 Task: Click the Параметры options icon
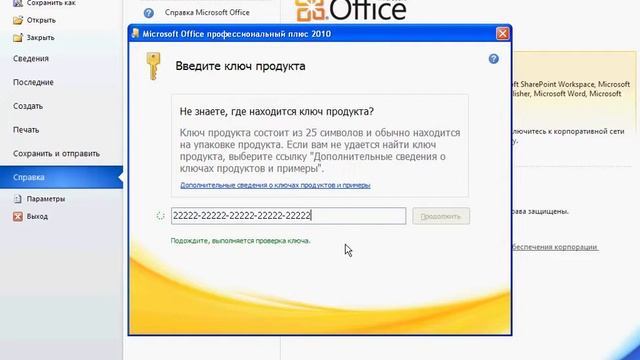[18, 199]
